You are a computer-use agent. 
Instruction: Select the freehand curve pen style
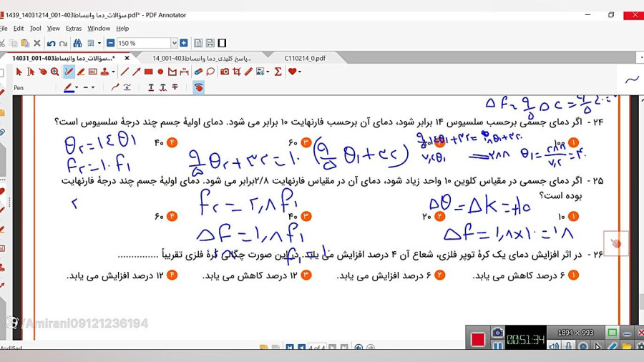coord(115,87)
